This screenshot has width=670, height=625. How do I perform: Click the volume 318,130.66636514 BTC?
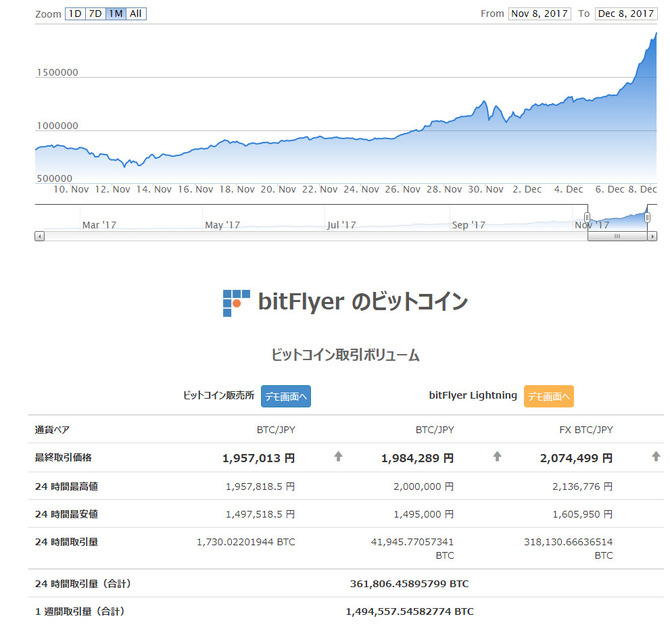click(x=569, y=549)
